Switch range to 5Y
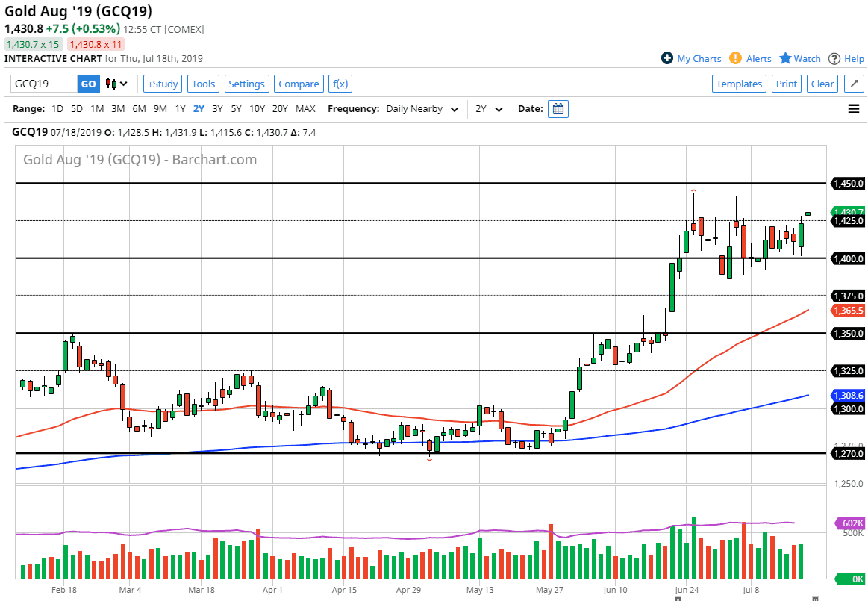This screenshot has width=868, height=601. pyautogui.click(x=236, y=109)
